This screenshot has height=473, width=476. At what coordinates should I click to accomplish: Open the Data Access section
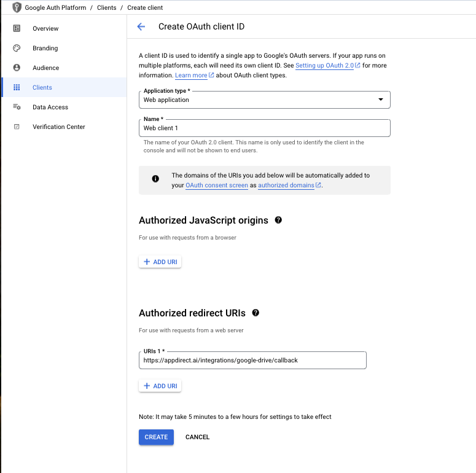click(x=64, y=107)
